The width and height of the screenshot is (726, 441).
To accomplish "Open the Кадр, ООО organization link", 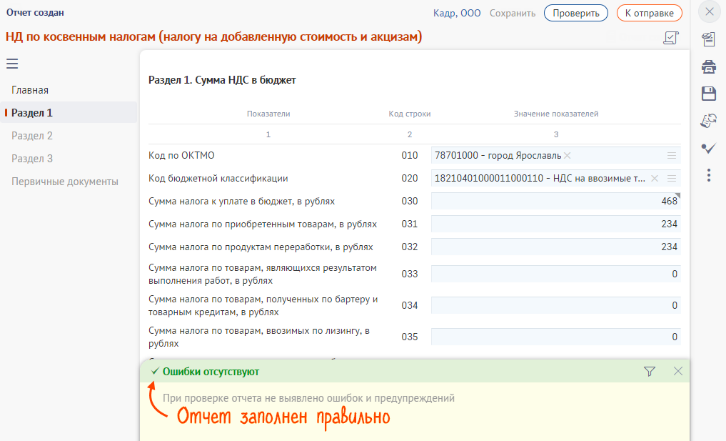I will tap(457, 13).
